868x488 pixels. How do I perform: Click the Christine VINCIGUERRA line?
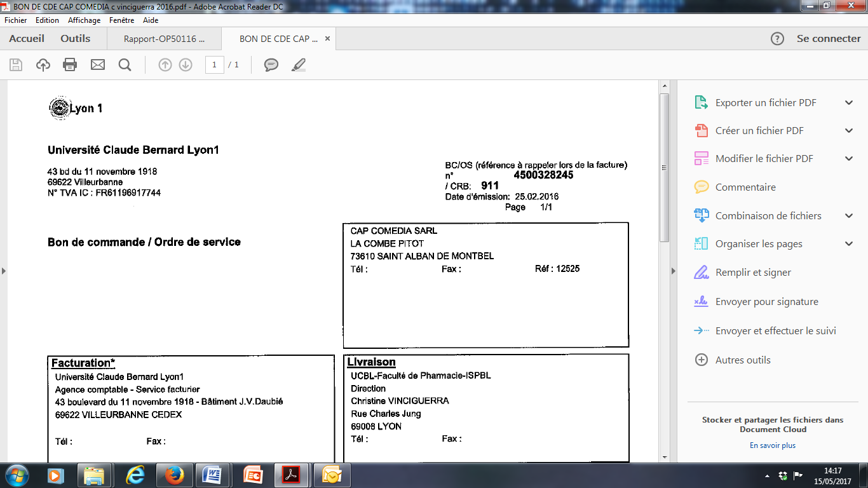pos(400,401)
